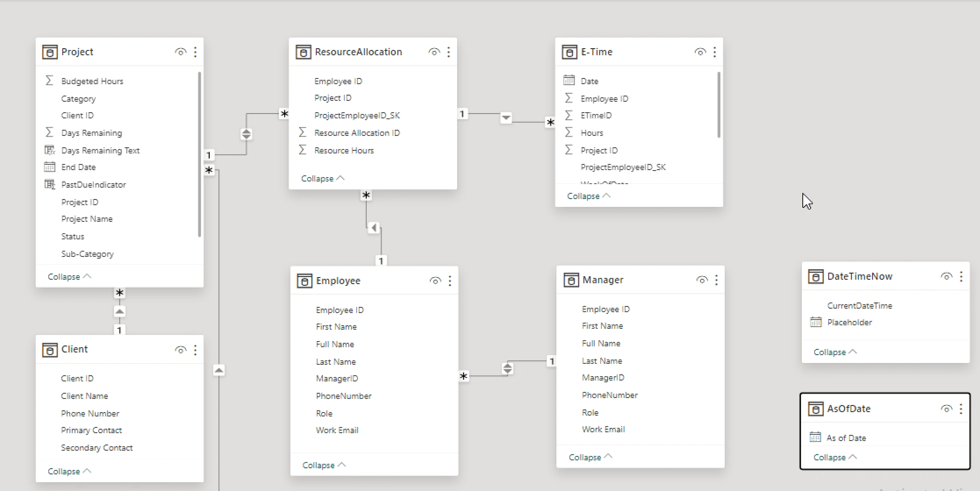
Task: Collapse the Client table
Action: [x=69, y=471]
